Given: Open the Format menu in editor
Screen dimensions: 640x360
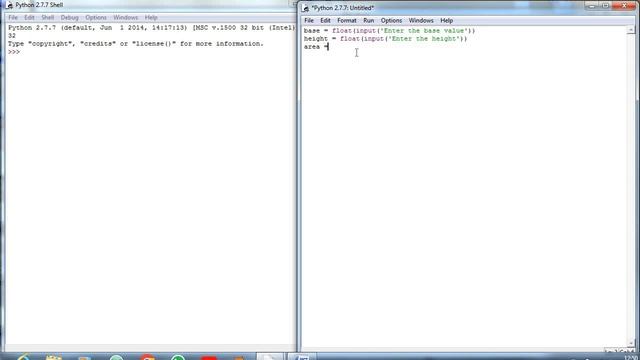Looking at the screenshot, I should tap(347, 20).
